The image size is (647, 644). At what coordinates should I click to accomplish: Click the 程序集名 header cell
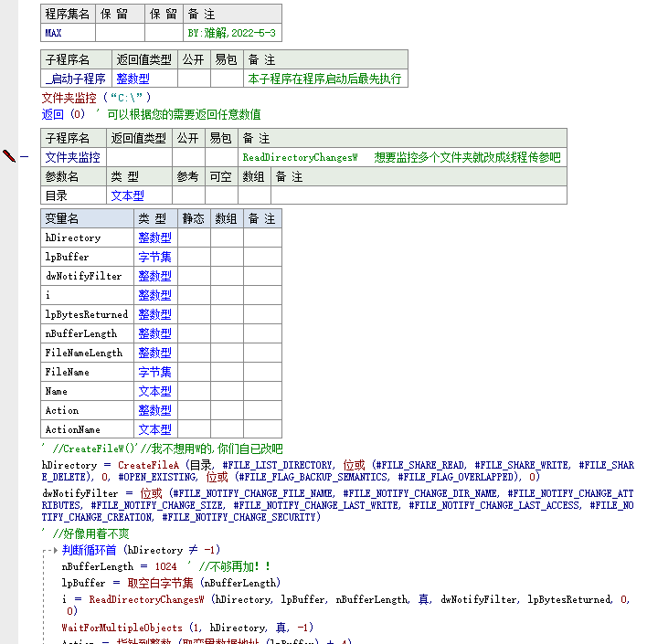[69, 14]
